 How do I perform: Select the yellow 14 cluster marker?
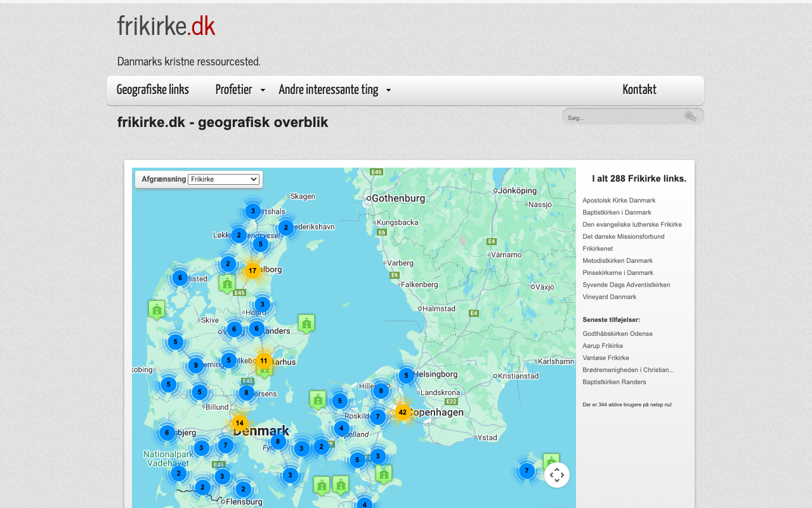pyautogui.click(x=239, y=423)
